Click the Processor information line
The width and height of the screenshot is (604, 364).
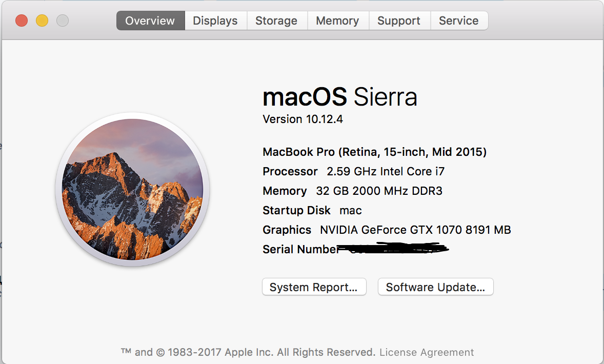coord(353,171)
